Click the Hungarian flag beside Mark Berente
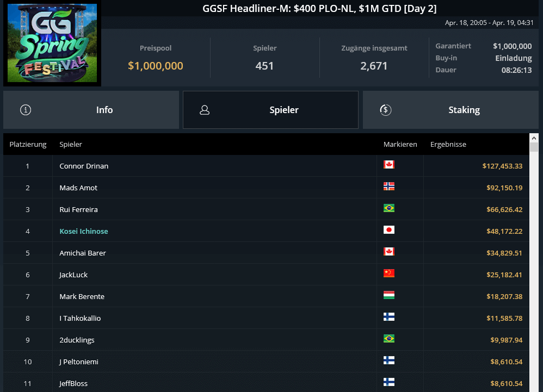Image resolution: width=543 pixels, height=392 pixels. [389, 295]
